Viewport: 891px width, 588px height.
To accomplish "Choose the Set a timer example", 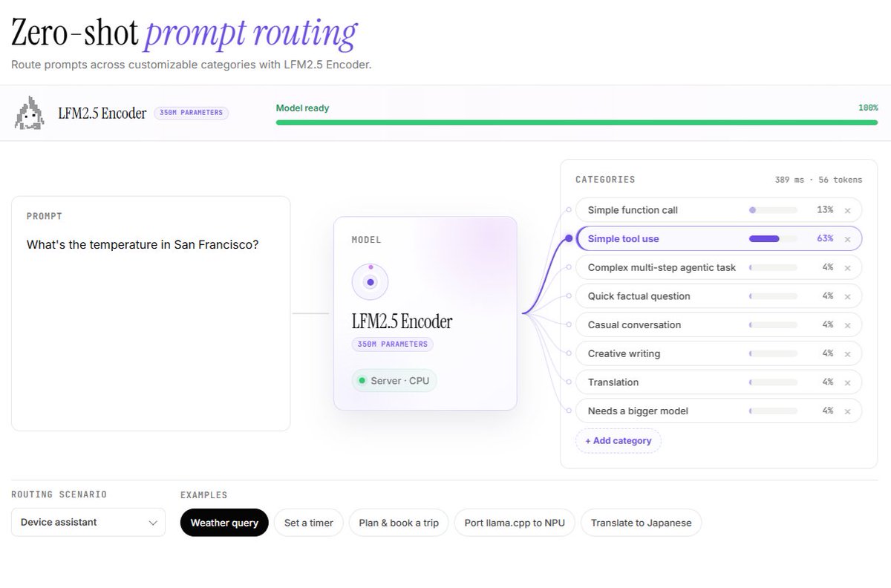I will pos(309,523).
